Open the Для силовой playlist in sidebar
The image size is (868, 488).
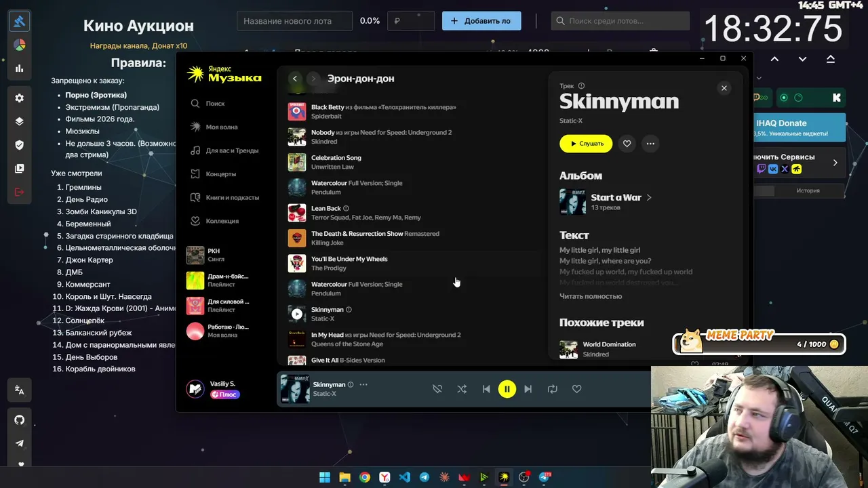(x=220, y=306)
